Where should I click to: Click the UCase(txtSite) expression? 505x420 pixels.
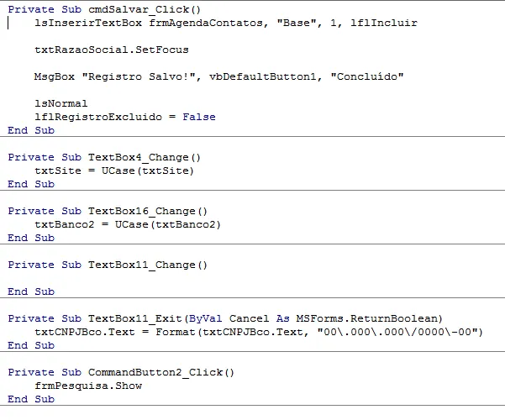click(148, 171)
